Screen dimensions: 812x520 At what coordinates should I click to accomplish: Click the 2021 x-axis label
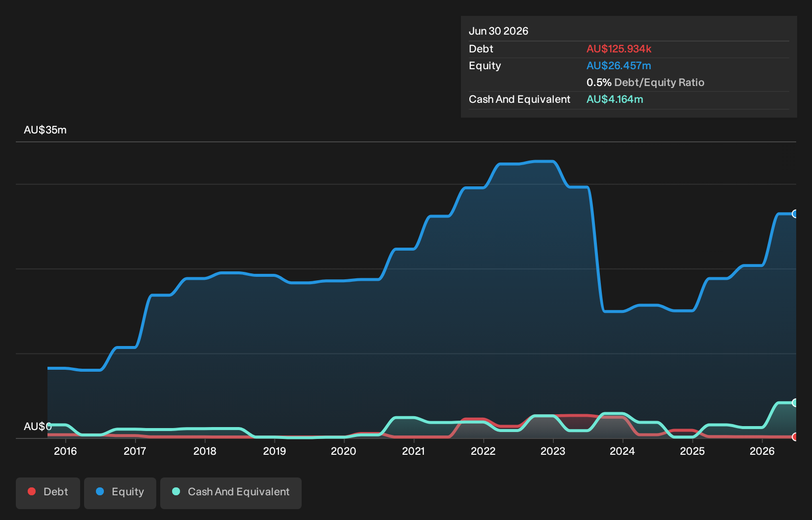413,451
